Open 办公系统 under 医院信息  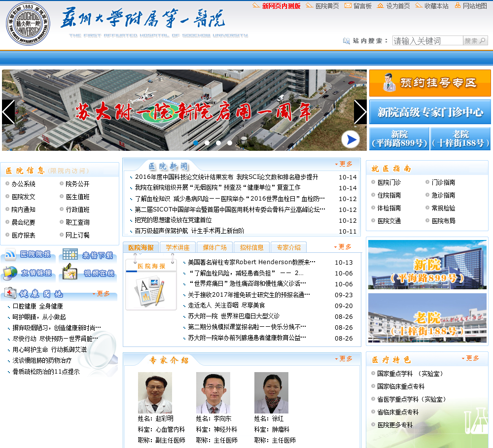[x=23, y=184]
